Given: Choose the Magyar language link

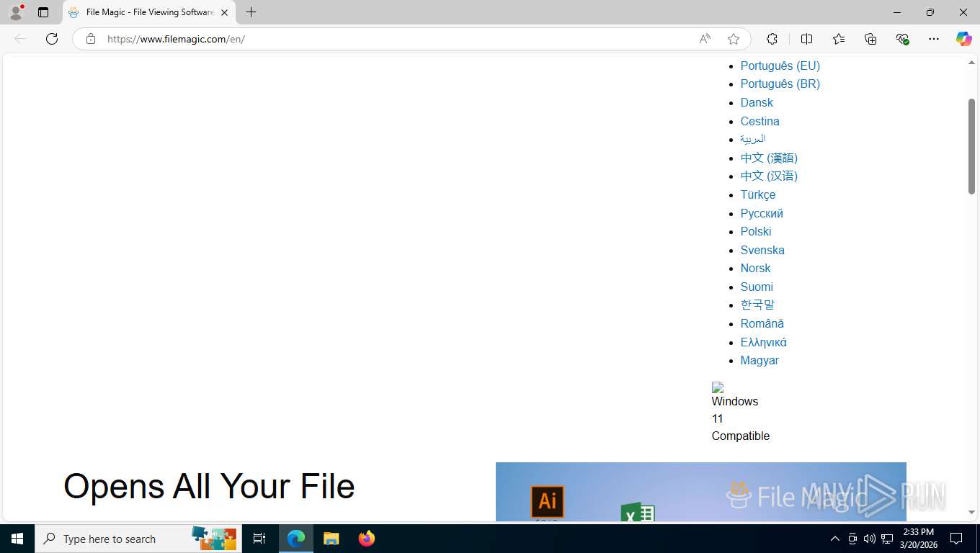Looking at the screenshot, I should click(759, 360).
